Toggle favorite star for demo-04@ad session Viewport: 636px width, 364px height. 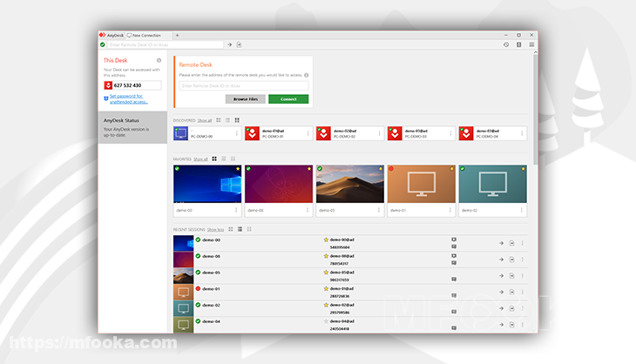click(x=326, y=321)
